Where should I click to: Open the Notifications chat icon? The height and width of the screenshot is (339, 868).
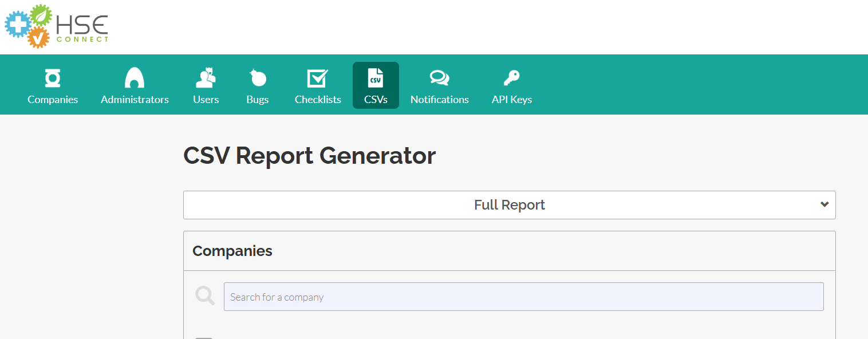(x=440, y=78)
